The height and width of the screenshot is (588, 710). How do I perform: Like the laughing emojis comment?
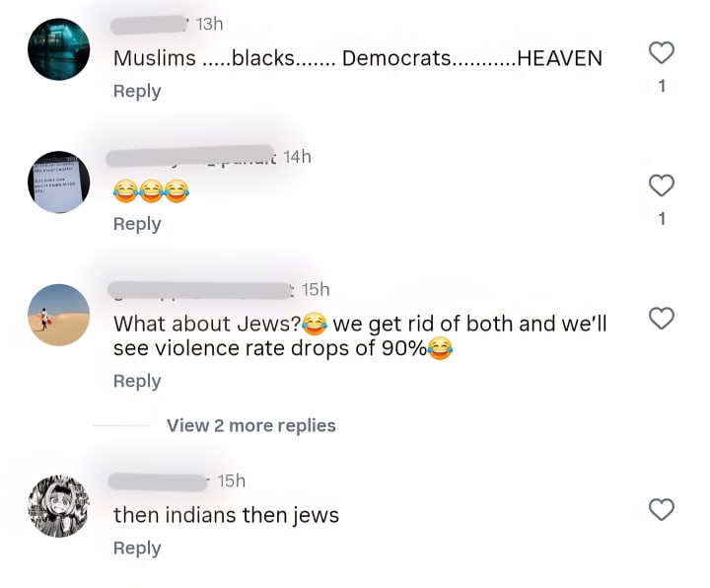click(x=662, y=185)
